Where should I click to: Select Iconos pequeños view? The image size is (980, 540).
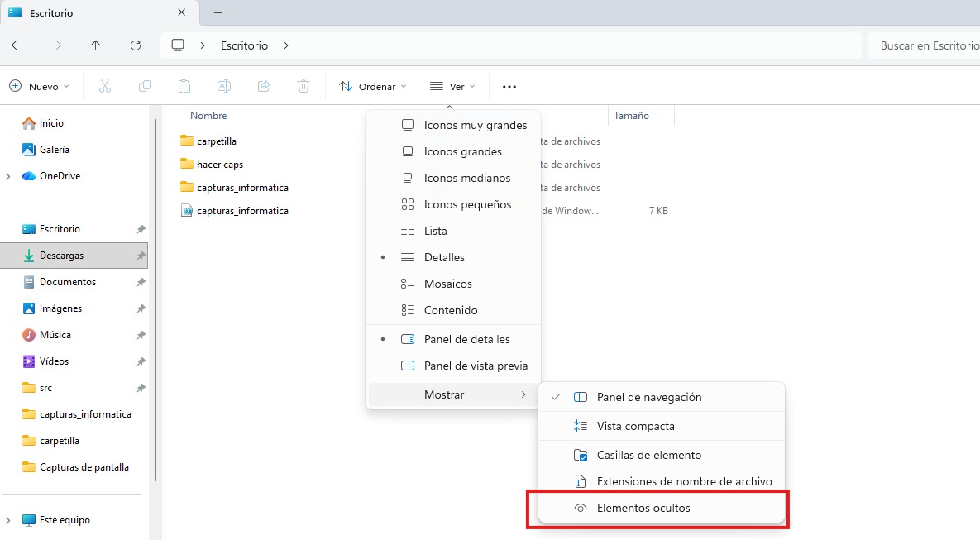pyautogui.click(x=453, y=204)
